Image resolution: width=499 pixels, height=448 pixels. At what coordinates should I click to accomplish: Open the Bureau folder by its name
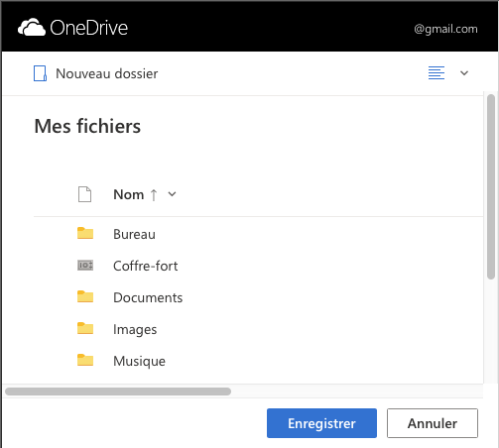click(x=134, y=234)
